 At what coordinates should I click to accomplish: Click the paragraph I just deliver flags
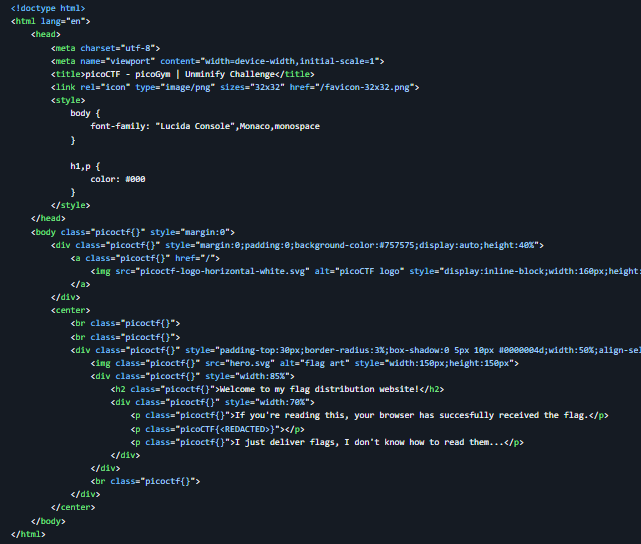coord(327,443)
